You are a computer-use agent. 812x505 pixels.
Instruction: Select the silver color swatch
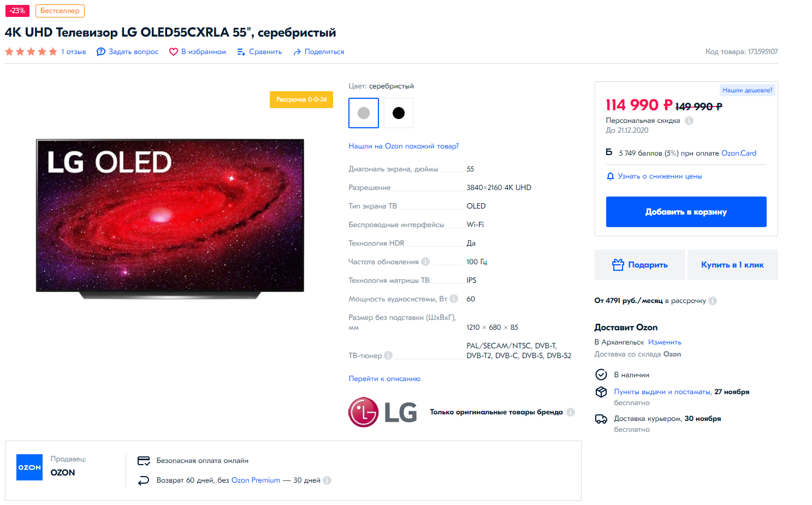pyautogui.click(x=364, y=113)
